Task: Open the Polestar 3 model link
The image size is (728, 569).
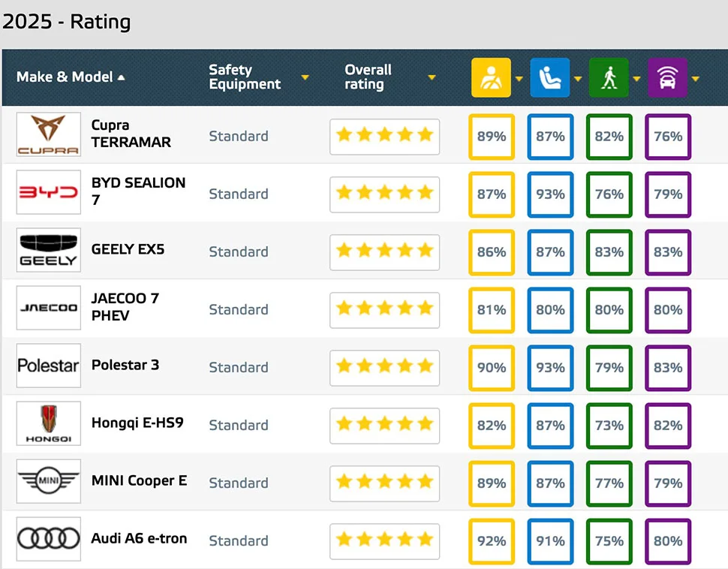Action: [x=125, y=365]
